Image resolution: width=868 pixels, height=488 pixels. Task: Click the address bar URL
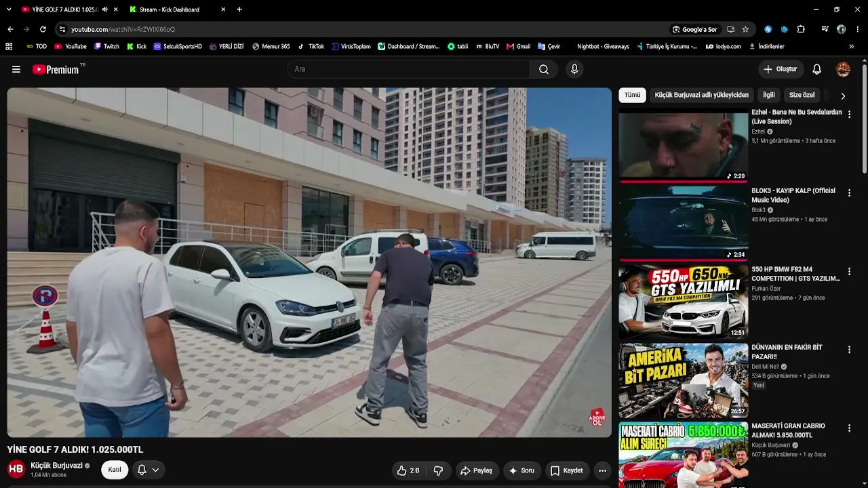pos(123,30)
